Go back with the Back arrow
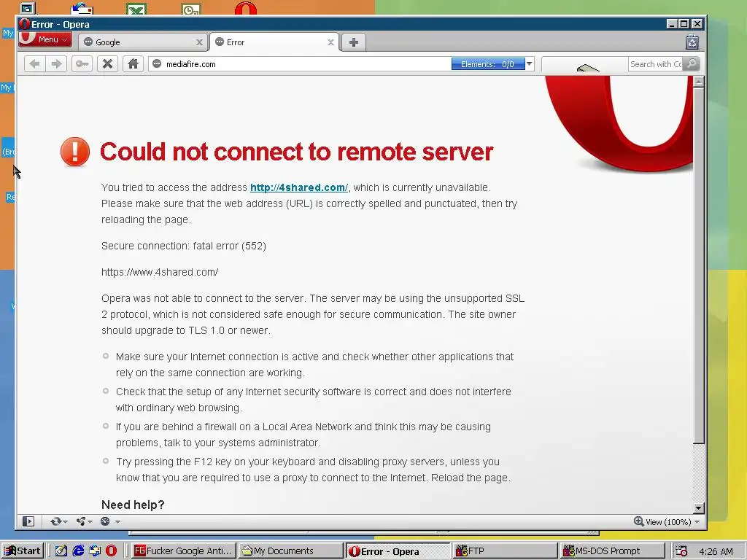This screenshot has height=560, width=747. (x=34, y=64)
